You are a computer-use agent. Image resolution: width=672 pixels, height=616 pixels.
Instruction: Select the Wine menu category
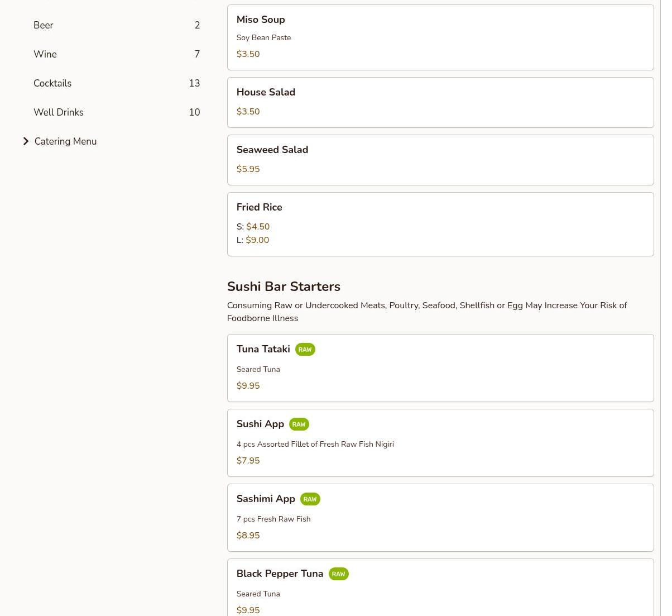point(45,54)
